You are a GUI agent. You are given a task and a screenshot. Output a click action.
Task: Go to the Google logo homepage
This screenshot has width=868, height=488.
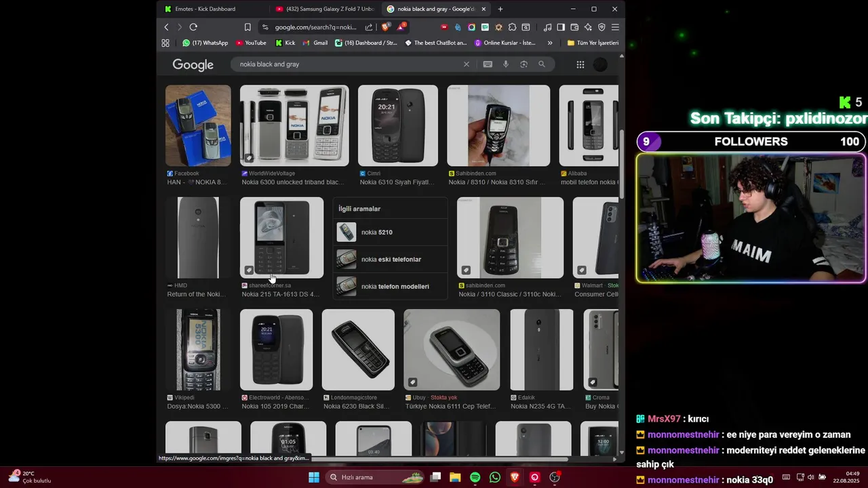point(193,64)
